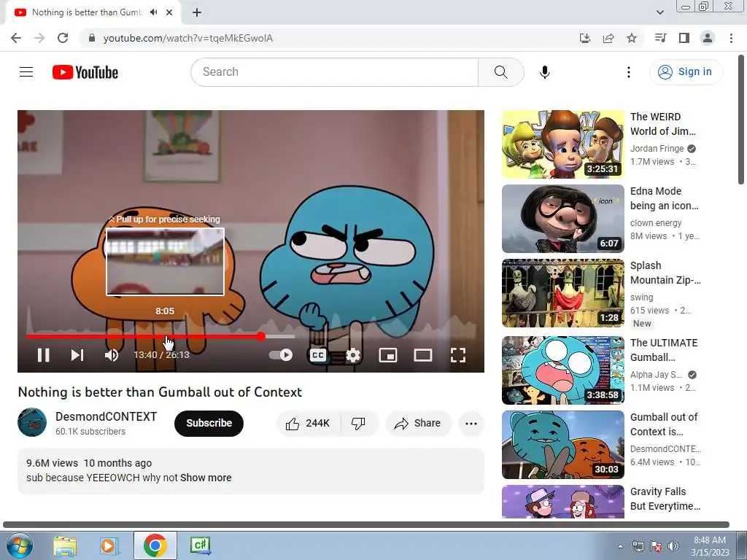Expand description with Show more
The height and width of the screenshot is (560, 747).
(x=206, y=478)
